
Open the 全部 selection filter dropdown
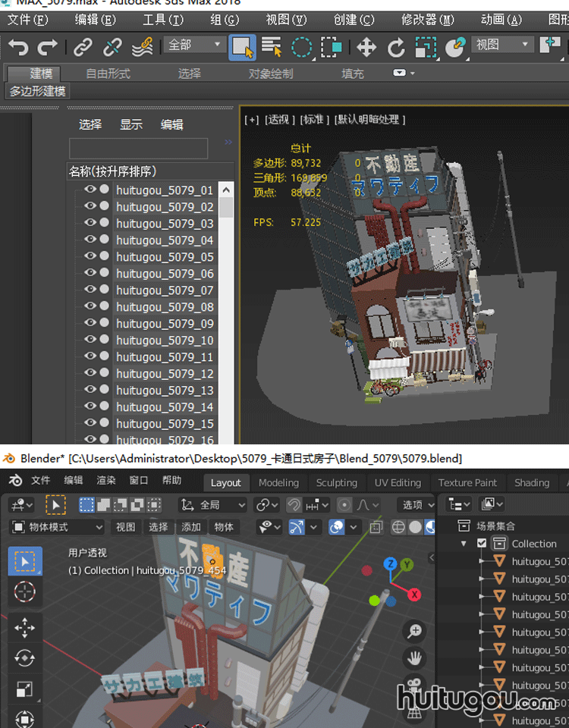(x=194, y=45)
